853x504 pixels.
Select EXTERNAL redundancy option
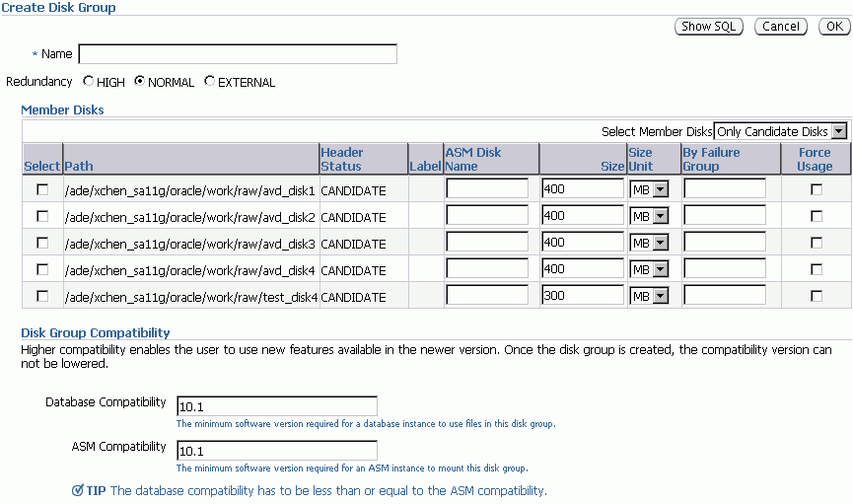pyautogui.click(x=209, y=81)
